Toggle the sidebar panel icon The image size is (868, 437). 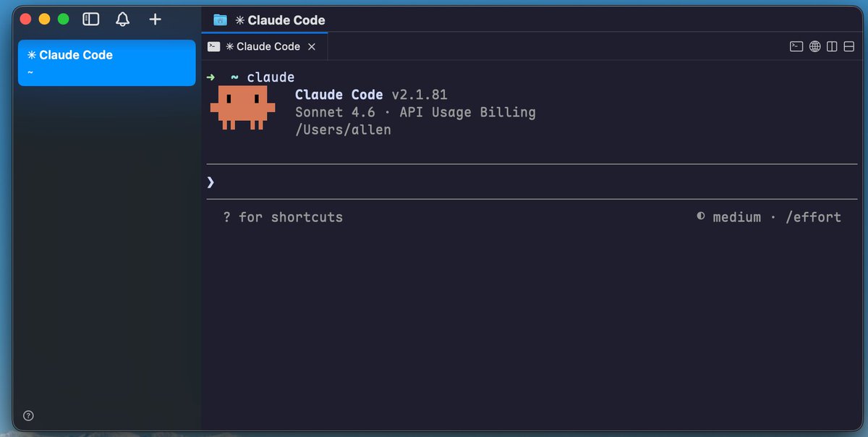point(90,20)
